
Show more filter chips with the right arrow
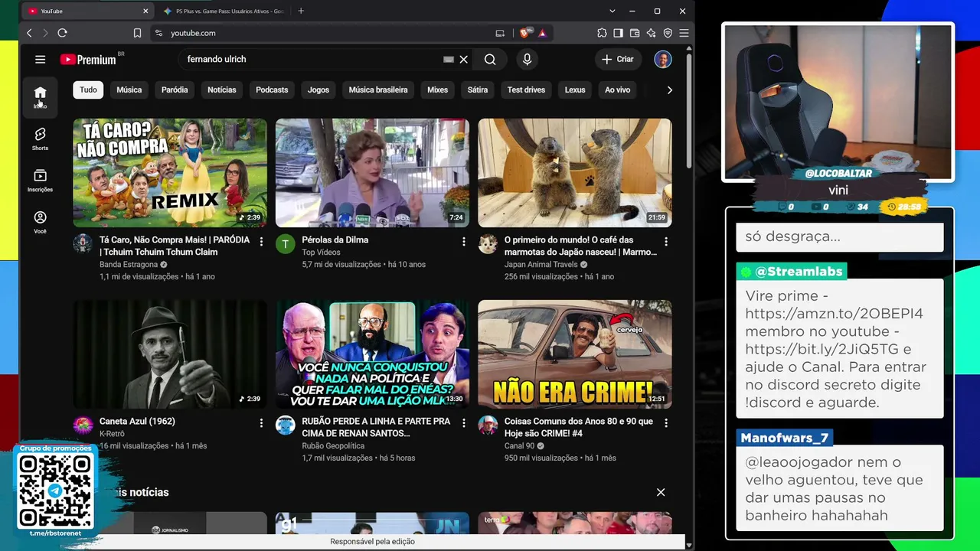pyautogui.click(x=669, y=90)
